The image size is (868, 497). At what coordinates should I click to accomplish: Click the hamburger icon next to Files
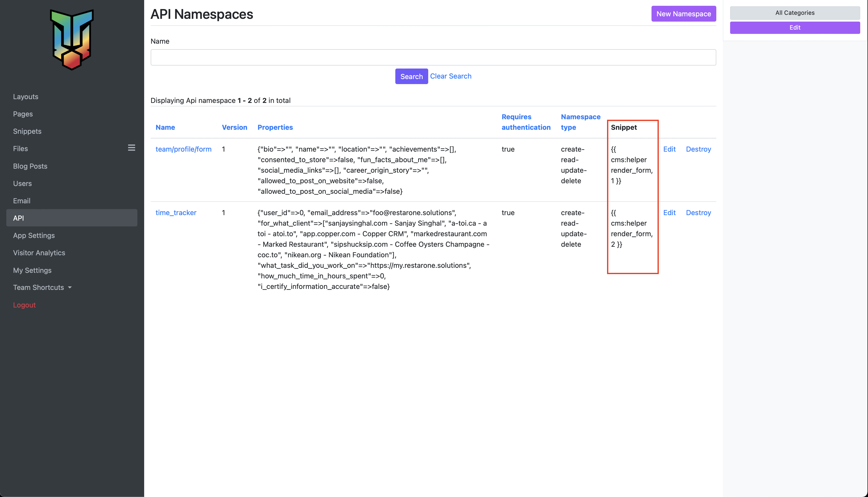point(131,148)
